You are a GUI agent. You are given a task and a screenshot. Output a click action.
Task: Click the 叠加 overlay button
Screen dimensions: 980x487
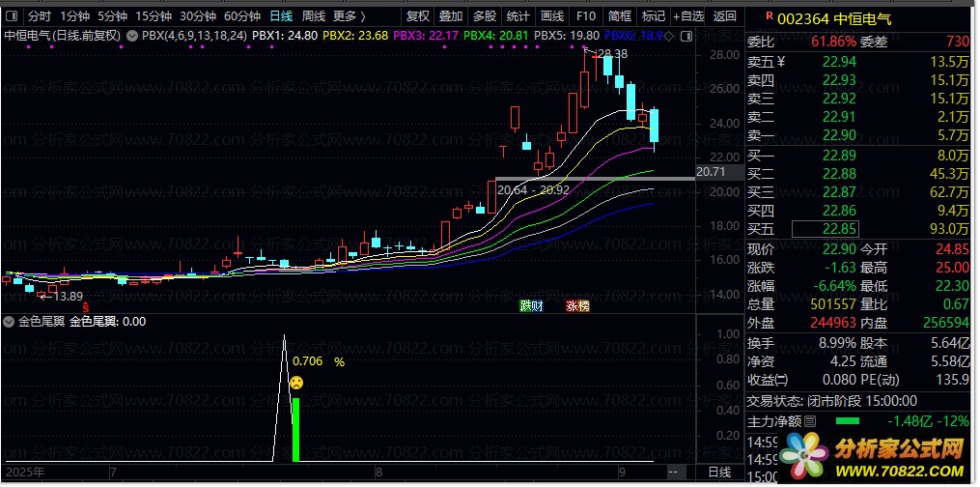point(451,15)
